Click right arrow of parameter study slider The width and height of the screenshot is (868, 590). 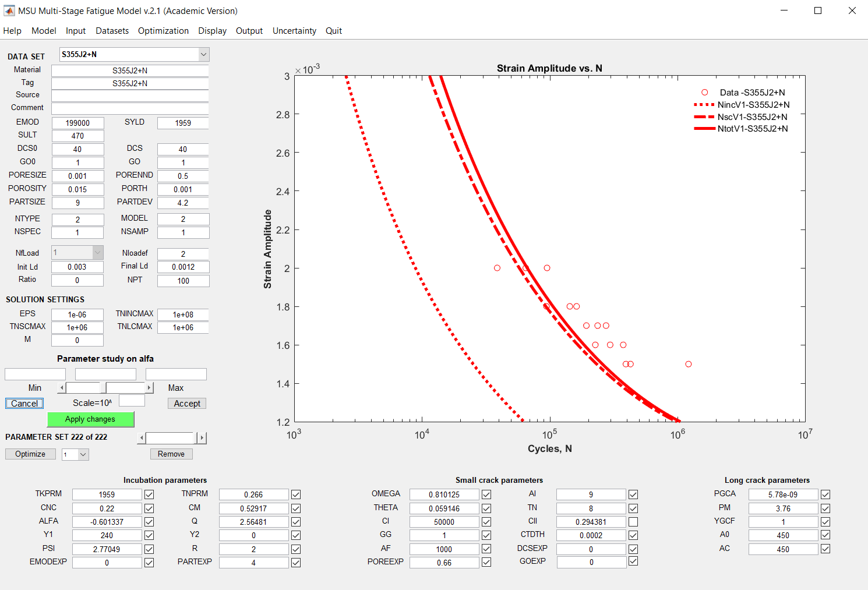(x=149, y=388)
